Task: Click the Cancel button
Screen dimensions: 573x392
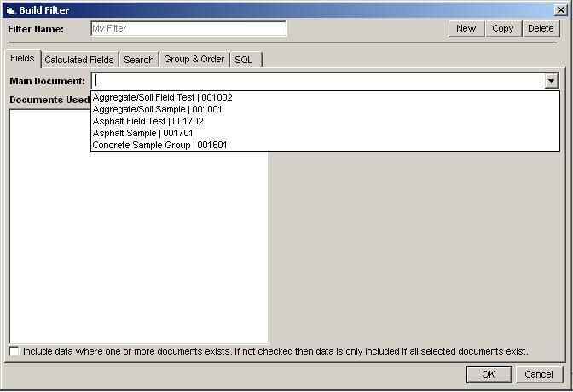Action: pyautogui.click(x=539, y=374)
